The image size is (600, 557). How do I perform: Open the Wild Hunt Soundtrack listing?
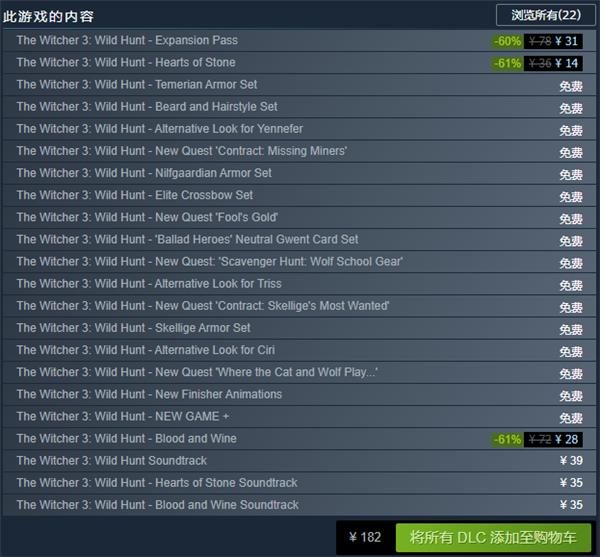pos(299,462)
